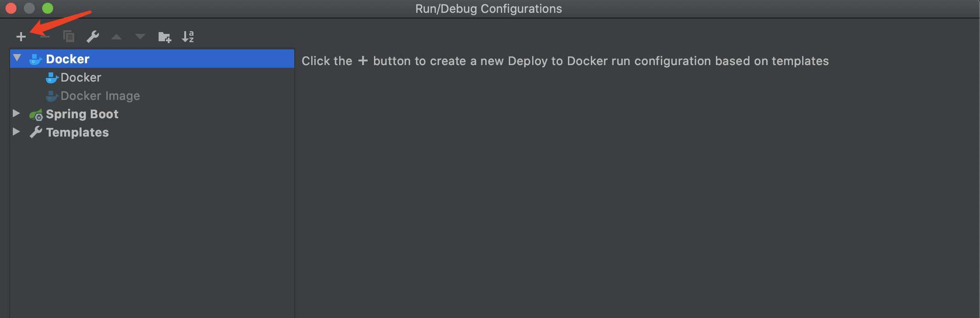Create new folder using folder-plus icon
Viewport: 980px width, 318px height.
[165, 37]
